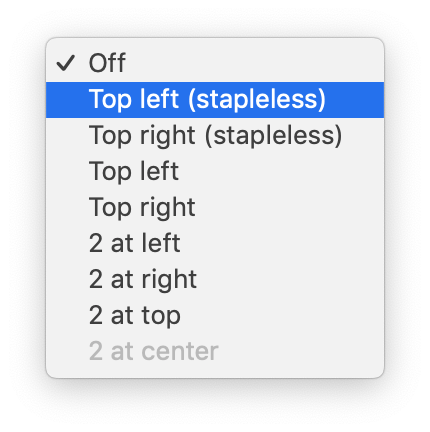This screenshot has height=432, width=430.
Task: Apply a single staple at top left without stapleless
Action: [x=215, y=172]
